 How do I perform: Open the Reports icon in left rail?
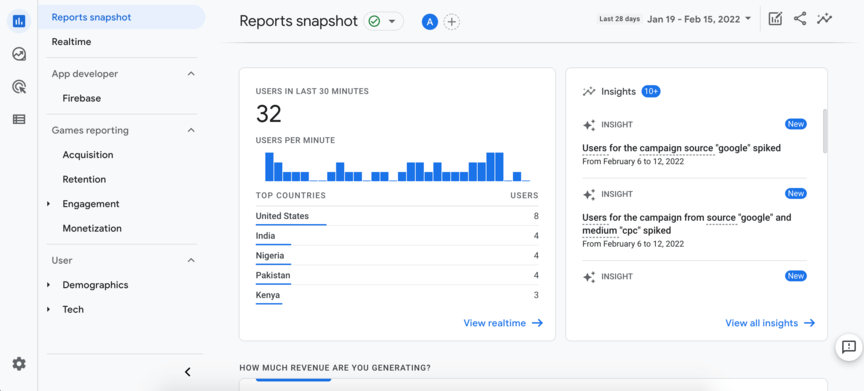[19, 21]
